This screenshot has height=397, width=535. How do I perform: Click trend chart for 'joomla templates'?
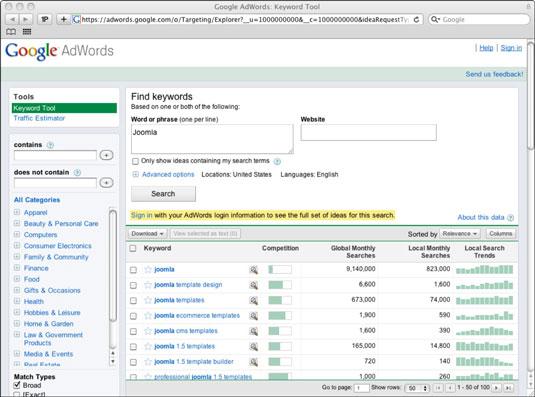(x=485, y=300)
